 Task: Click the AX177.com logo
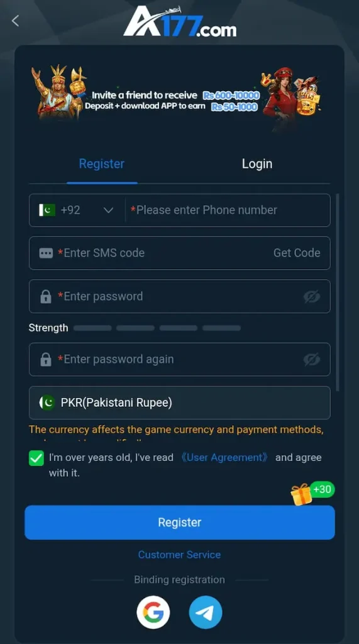tap(180, 21)
